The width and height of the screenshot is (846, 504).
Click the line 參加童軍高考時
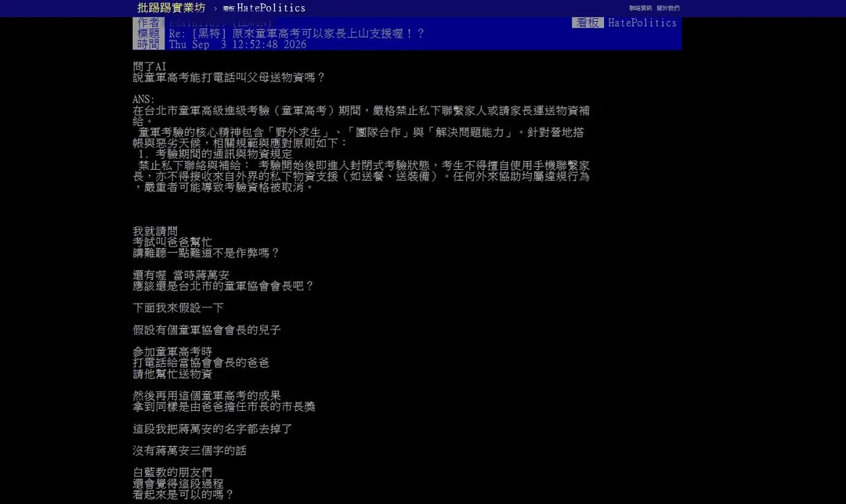(172, 352)
